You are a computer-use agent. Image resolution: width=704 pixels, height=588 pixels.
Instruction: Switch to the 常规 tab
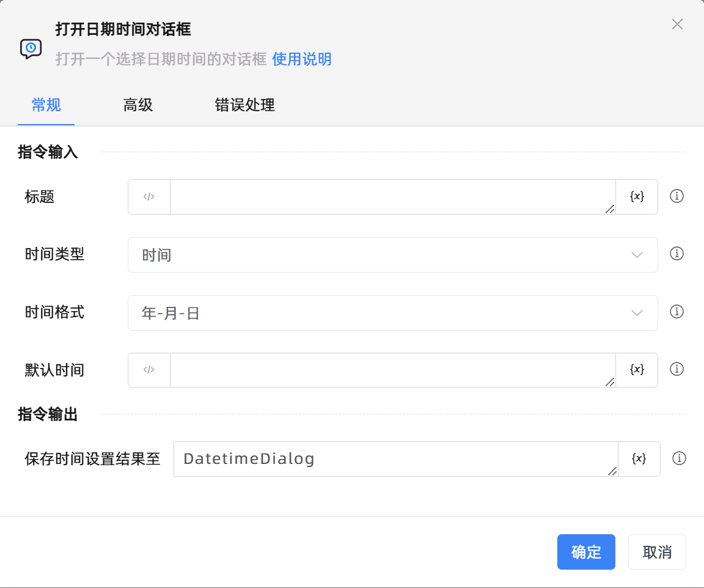click(x=46, y=105)
